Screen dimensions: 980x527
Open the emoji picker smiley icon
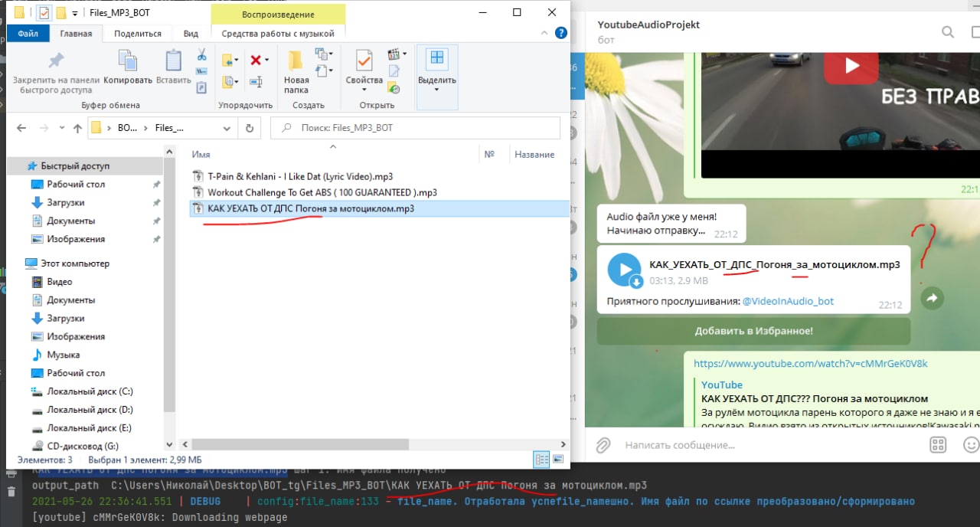point(971,445)
